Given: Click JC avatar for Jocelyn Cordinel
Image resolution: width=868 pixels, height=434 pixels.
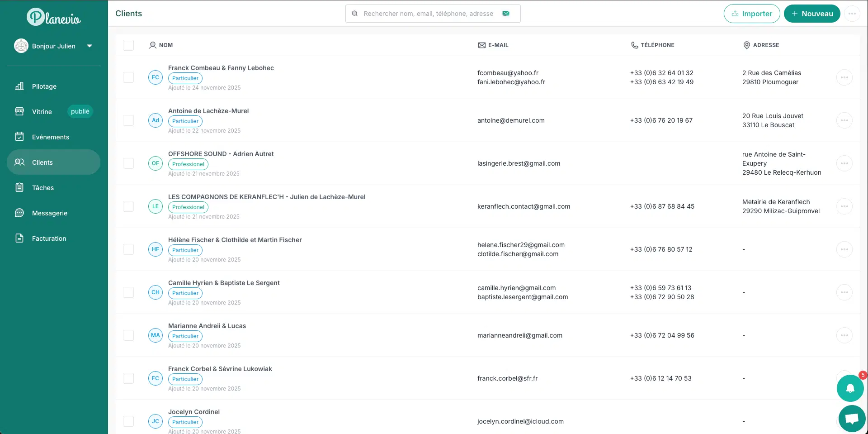Looking at the screenshot, I should coord(156,421).
